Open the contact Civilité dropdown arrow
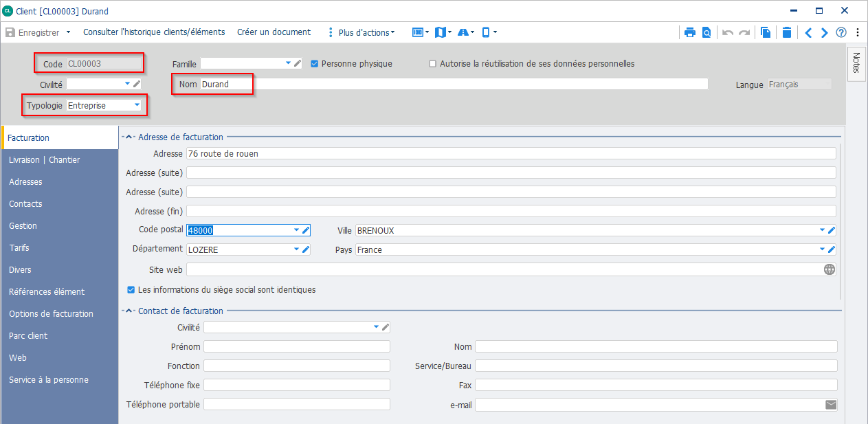The image size is (868, 424). tap(377, 327)
